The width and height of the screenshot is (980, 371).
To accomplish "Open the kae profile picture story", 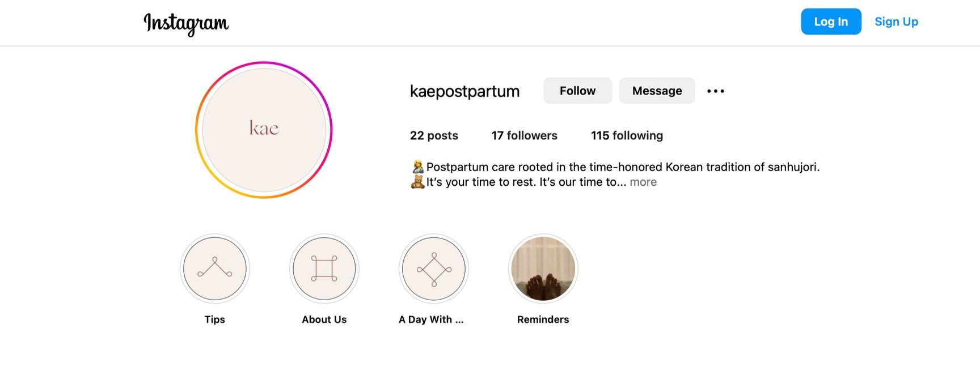I will (264, 130).
